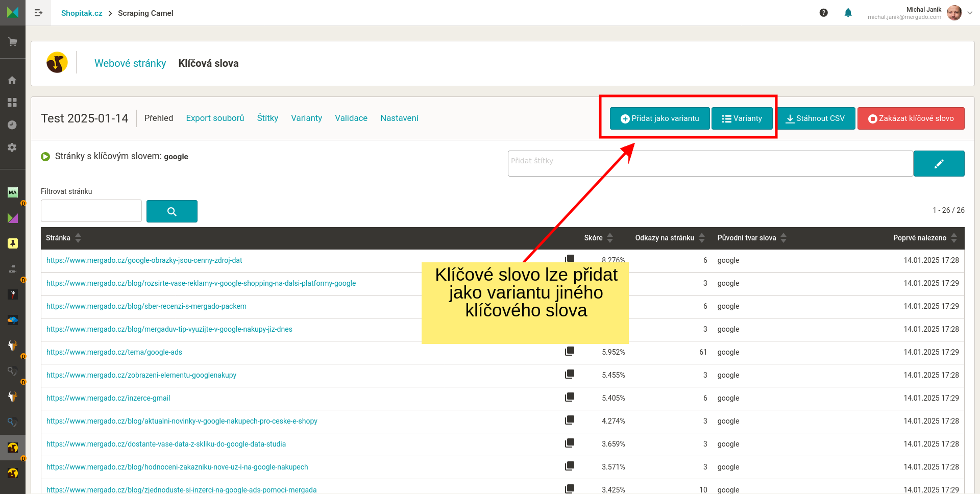Go to the home icon in sidebar

[x=13, y=80]
